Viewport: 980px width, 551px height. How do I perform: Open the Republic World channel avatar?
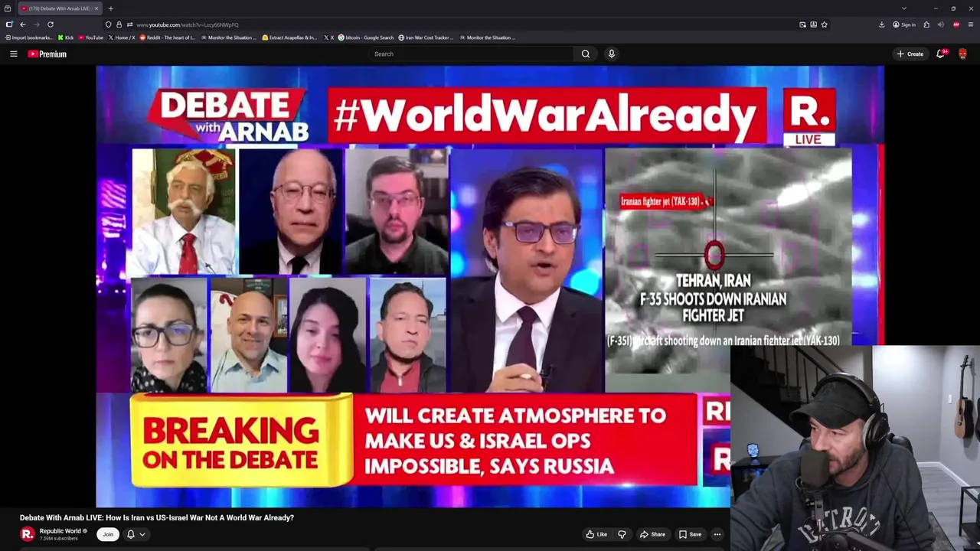point(28,534)
